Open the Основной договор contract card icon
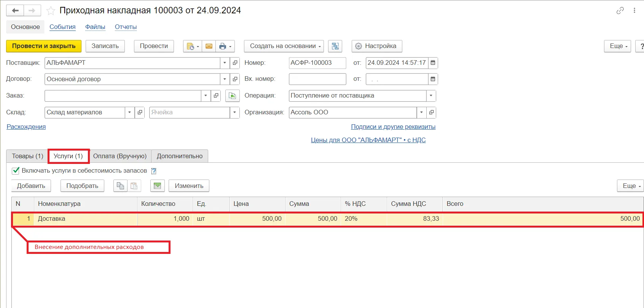Viewport: 644px width, 308px height. tap(235, 79)
